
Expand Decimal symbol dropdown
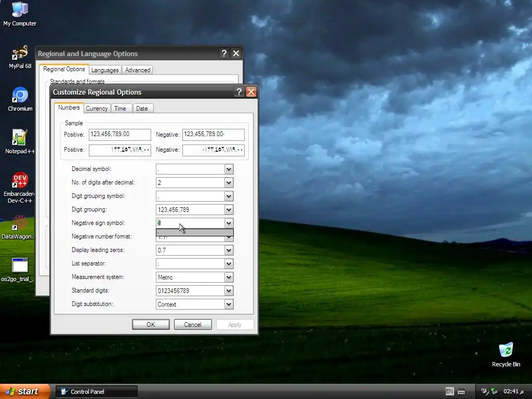229,169
